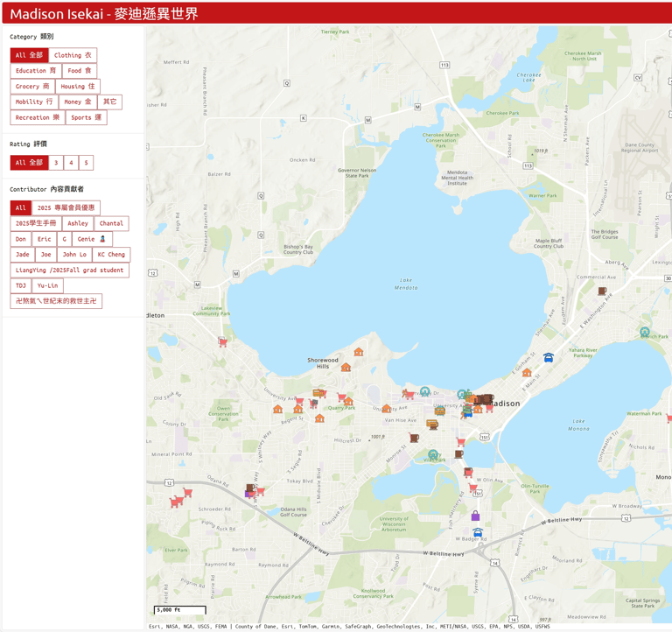The image size is (672, 632).
Task: Filter by contributor Joe
Action: point(45,255)
